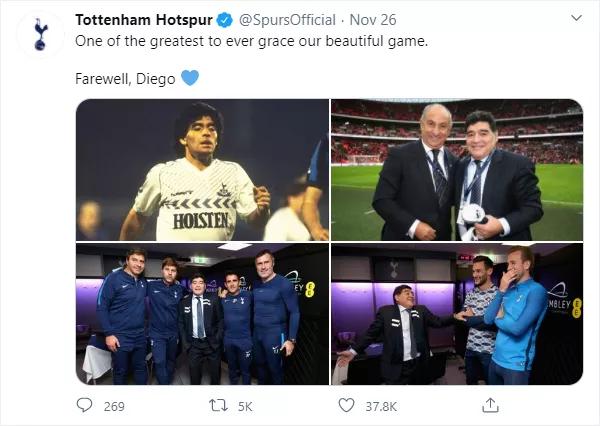Click the Tottenham Hotspur profile avatar
600x426 pixels.
pyautogui.click(x=38, y=35)
